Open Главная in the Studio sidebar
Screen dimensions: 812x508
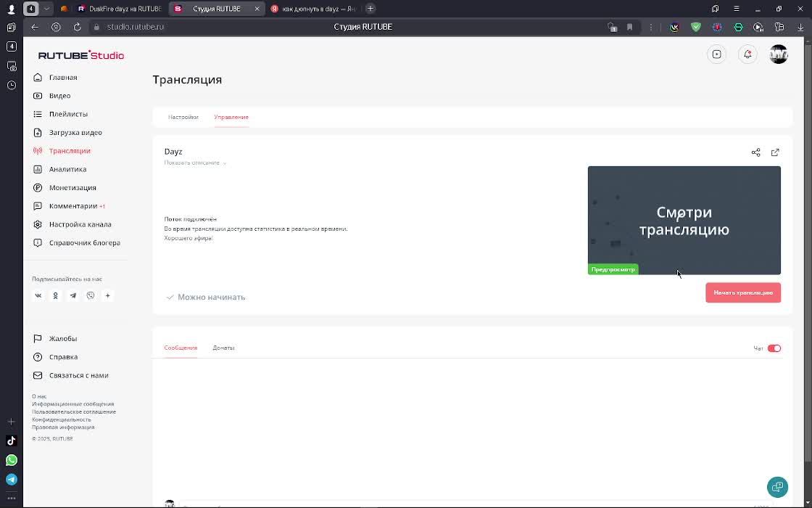click(x=62, y=77)
